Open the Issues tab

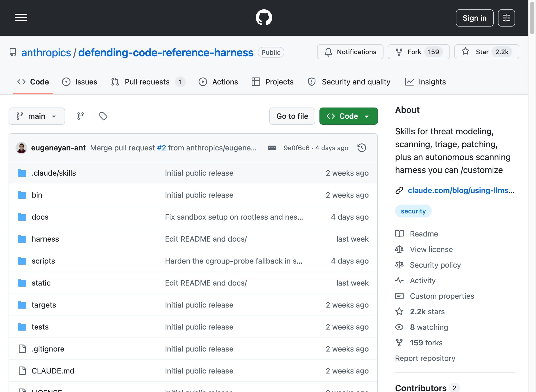point(80,82)
